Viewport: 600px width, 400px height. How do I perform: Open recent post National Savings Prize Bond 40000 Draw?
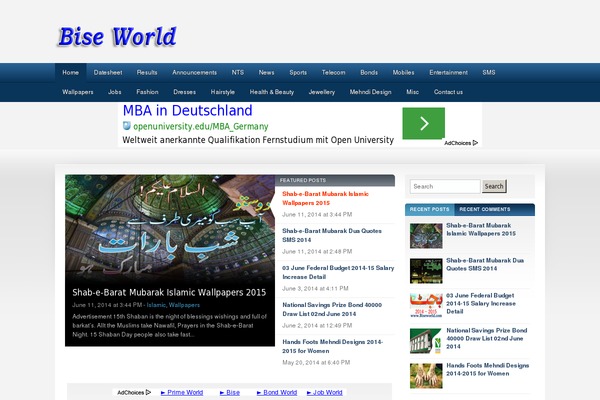(x=487, y=338)
